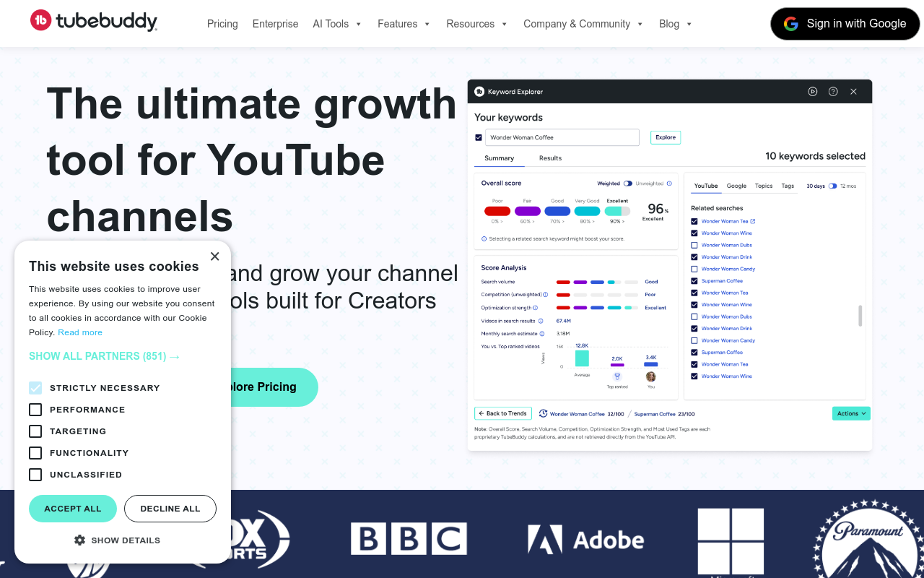Click the Keyword Explorer logo icon
This screenshot has width=924, height=578.
479,92
